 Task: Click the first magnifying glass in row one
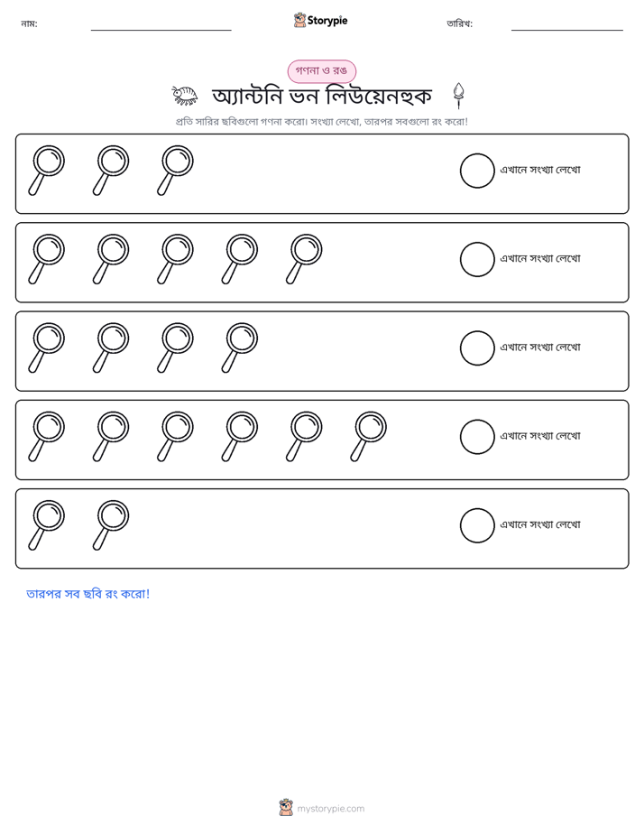(x=47, y=171)
